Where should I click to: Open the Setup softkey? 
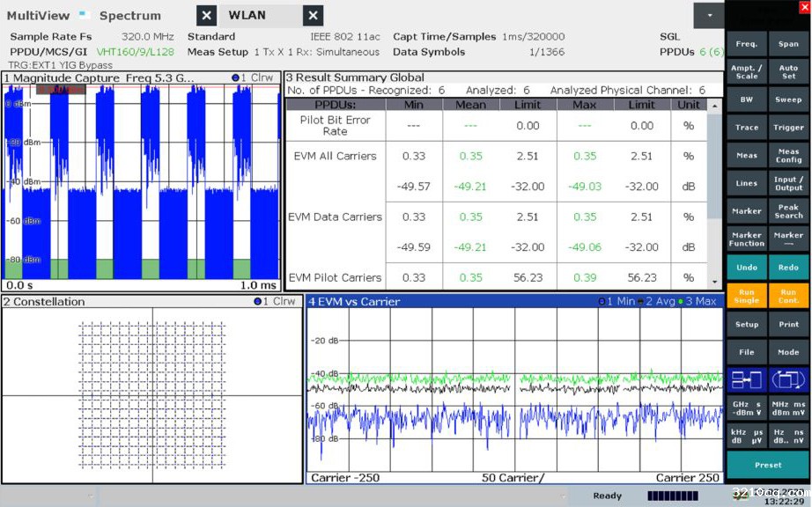746,325
